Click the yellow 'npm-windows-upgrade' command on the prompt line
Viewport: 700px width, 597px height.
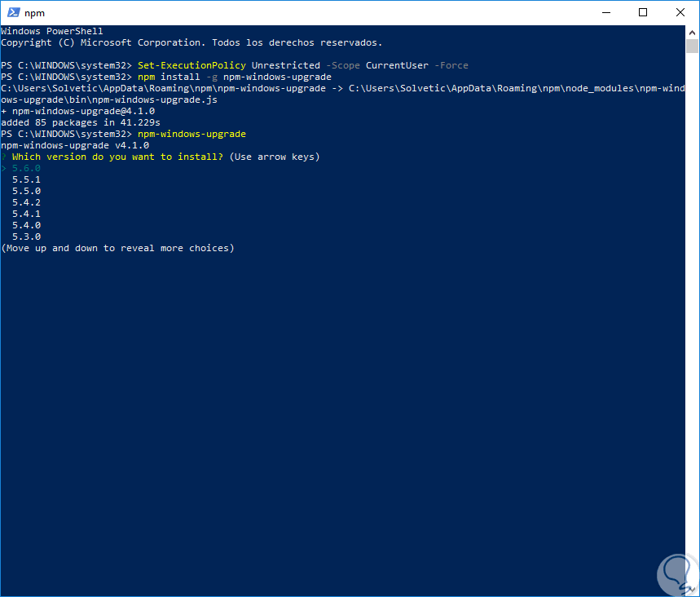tap(192, 134)
